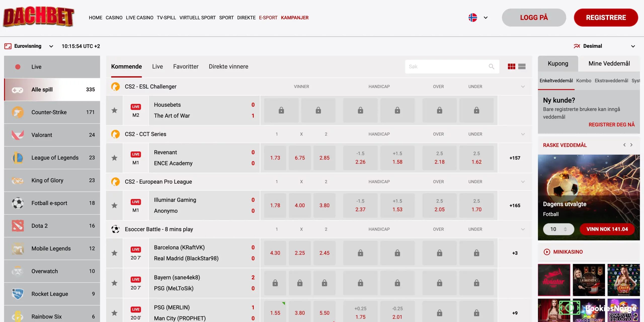
Task: Switch to grid view layout icon
Action: coord(511,66)
